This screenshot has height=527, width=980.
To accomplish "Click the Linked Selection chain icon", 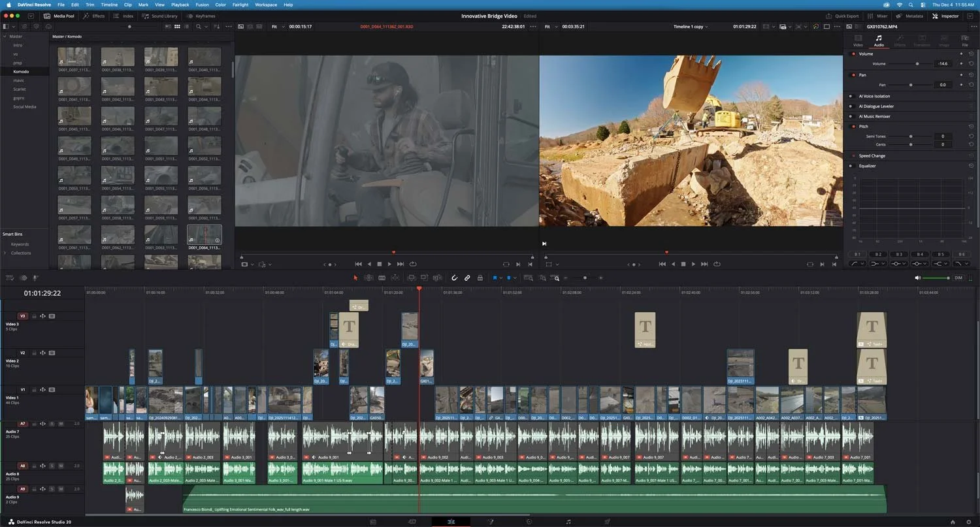I will coord(467,278).
